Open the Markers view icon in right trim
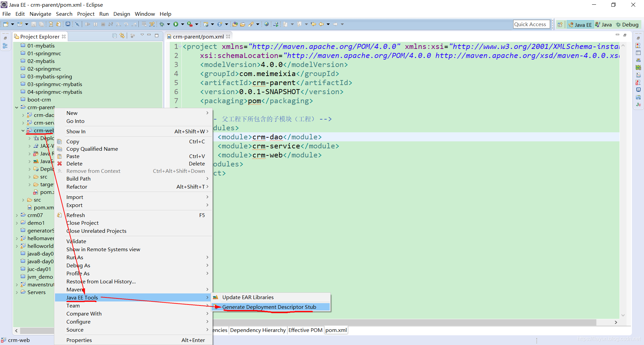The width and height of the screenshot is (644, 345). 638,46
